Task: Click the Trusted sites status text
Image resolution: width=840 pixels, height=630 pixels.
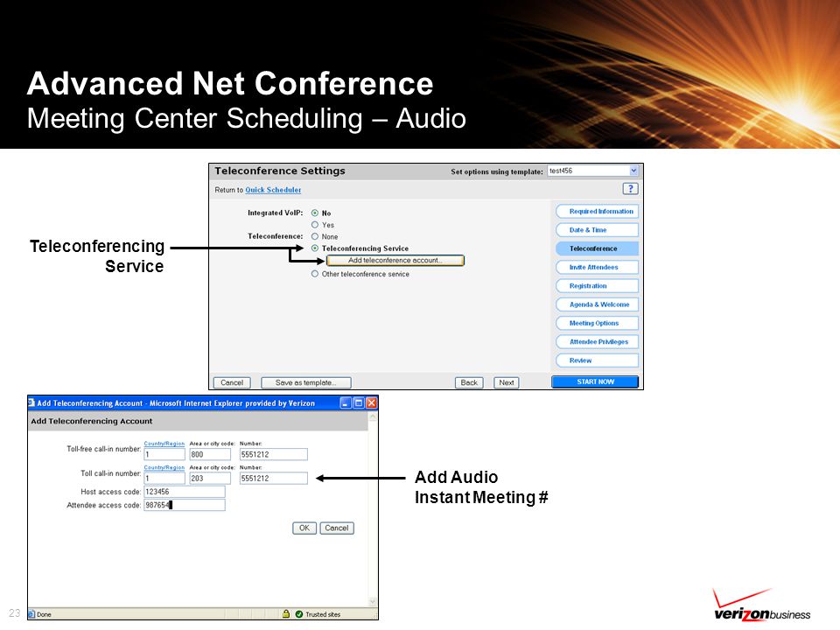Action: [x=323, y=614]
